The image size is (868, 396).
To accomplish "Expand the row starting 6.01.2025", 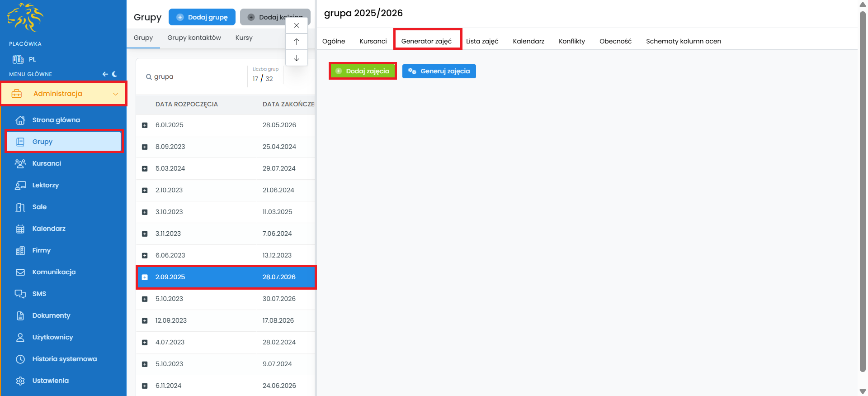I will point(145,125).
